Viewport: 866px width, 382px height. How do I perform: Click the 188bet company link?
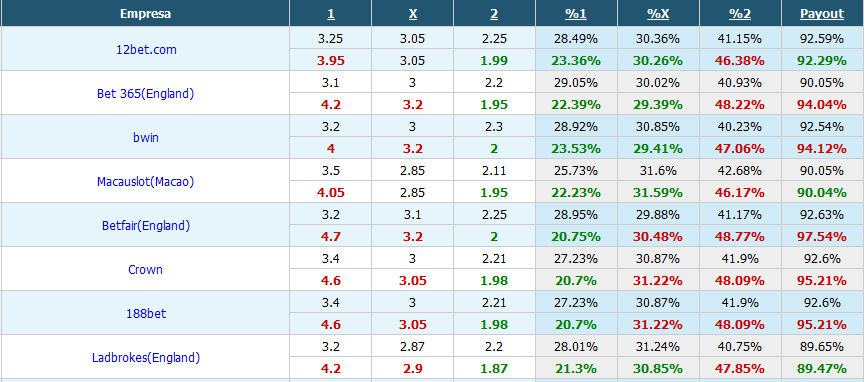click(x=146, y=314)
